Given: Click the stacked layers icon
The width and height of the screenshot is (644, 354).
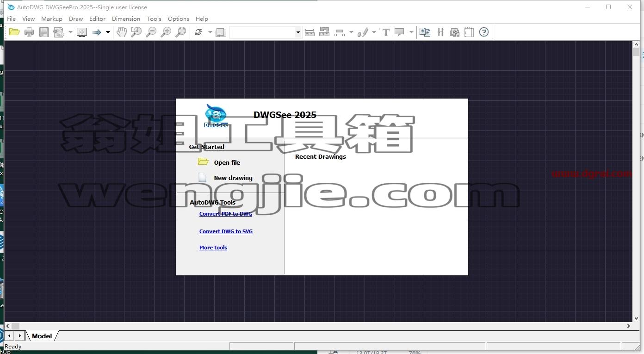Looking at the screenshot, I should [221, 32].
